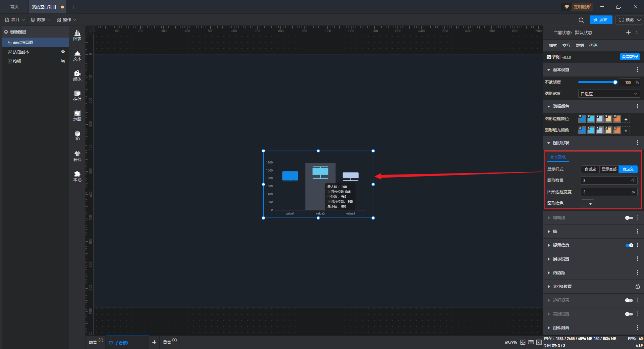Open the 3D components panel
This screenshot has height=349, width=644.
(77, 136)
